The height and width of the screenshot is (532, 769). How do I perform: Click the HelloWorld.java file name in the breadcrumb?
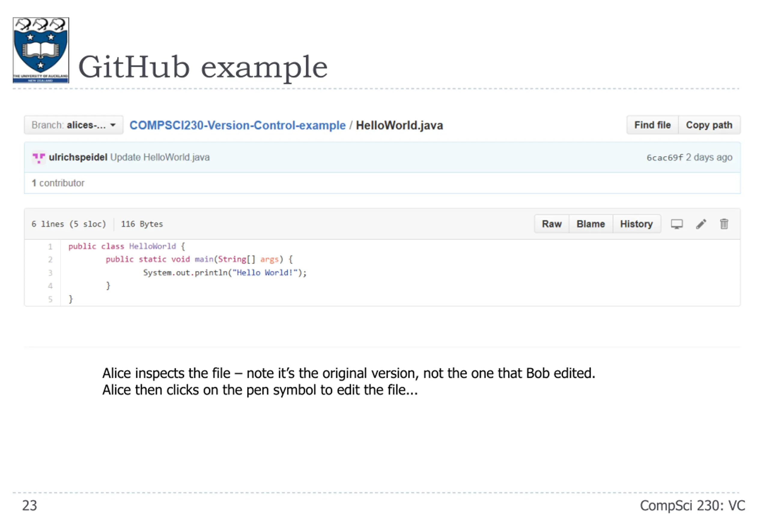point(399,125)
